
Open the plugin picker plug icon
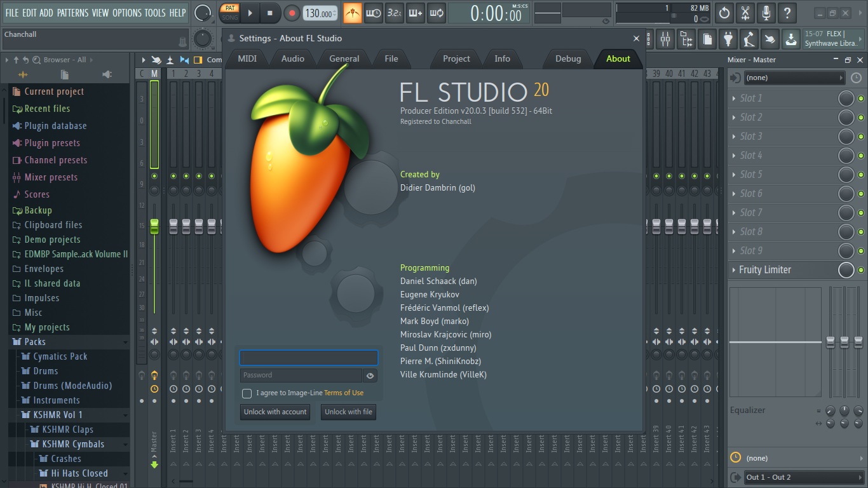coord(728,39)
